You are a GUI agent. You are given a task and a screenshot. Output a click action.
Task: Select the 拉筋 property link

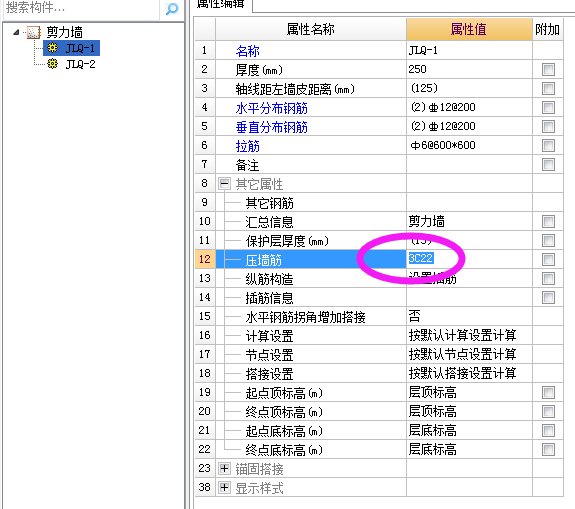point(248,146)
